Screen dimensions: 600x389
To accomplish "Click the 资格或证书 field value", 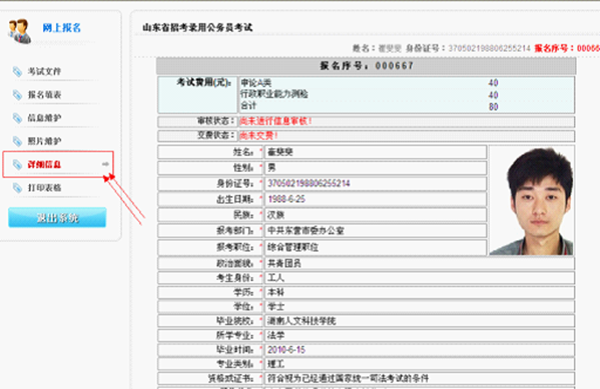I will (x=419, y=379).
